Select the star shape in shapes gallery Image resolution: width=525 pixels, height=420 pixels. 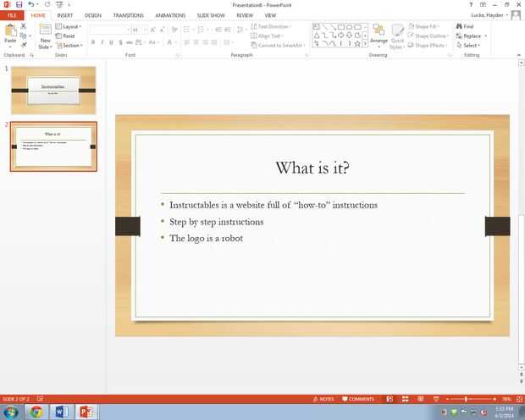point(357,43)
